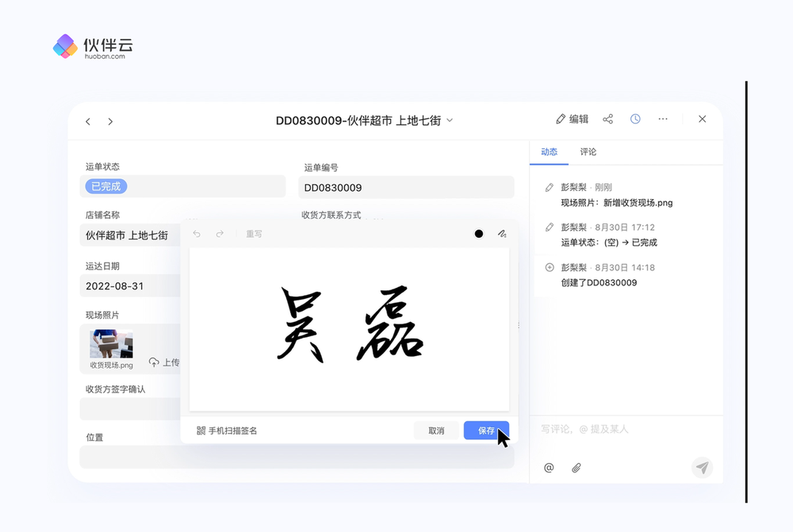Click the @ mention icon
This screenshot has width=793, height=532.
coord(549,468)
